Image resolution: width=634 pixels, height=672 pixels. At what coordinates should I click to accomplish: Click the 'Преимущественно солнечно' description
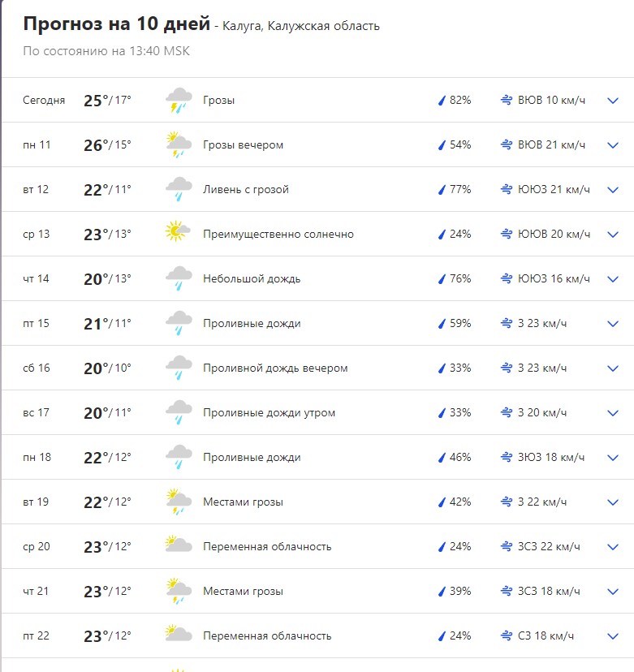pyautogui.click(x=278, y=234)
